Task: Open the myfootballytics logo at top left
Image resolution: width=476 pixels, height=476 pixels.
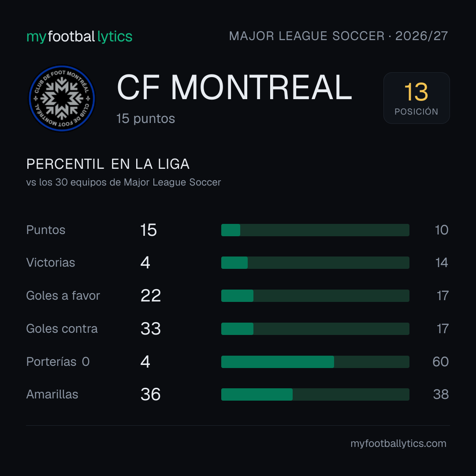Action: coord(79,37)
